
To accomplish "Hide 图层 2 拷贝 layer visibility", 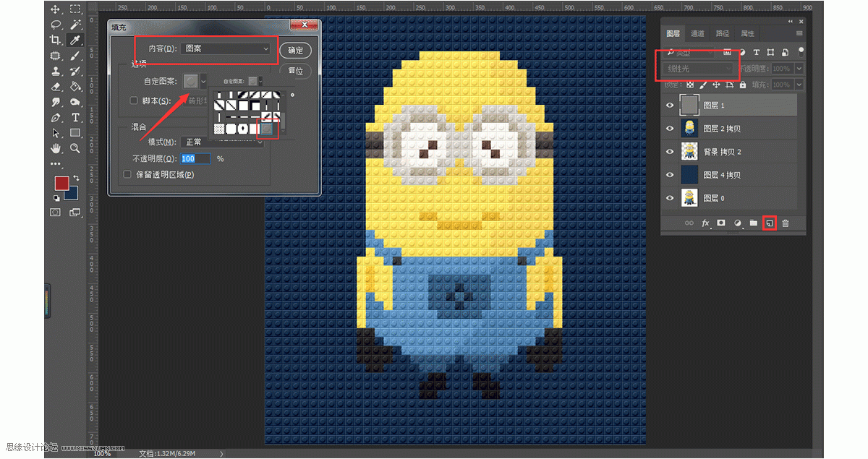I will coord(670,129).
